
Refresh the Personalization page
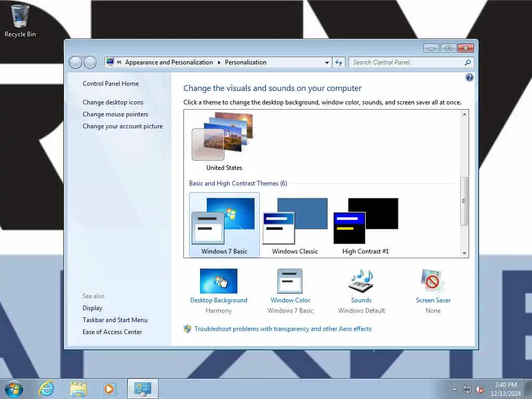339,62
